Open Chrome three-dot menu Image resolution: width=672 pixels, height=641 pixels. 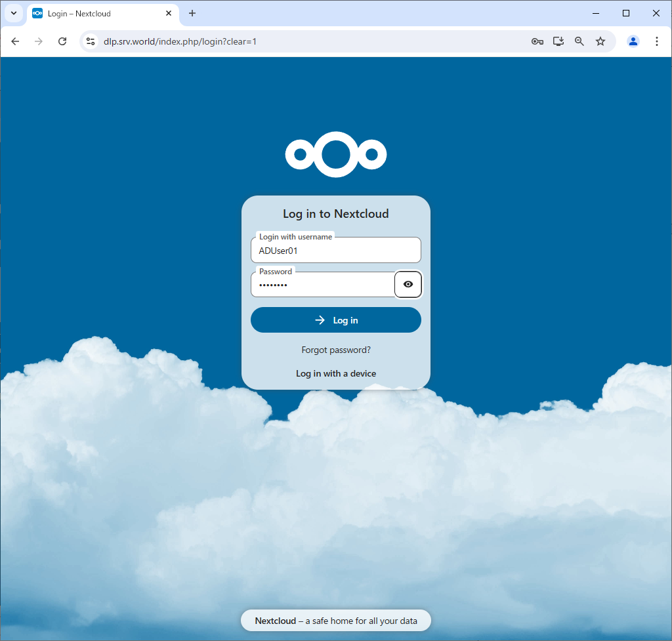pos(656,41)
